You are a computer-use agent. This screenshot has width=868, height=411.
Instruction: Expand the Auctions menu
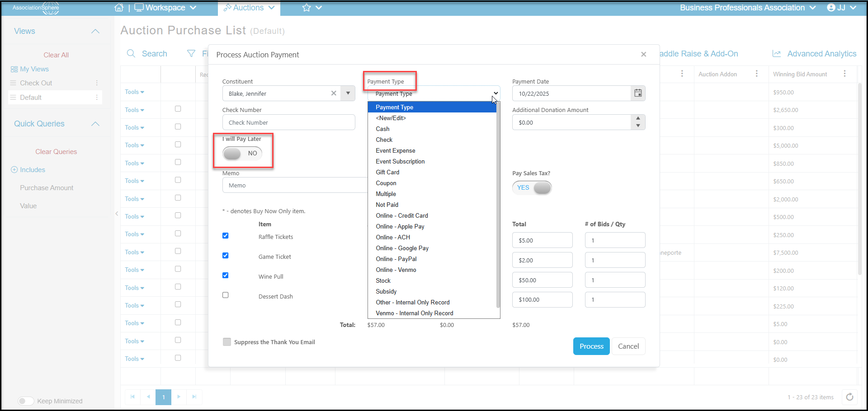pyautogui.click(x=249, y=8)
